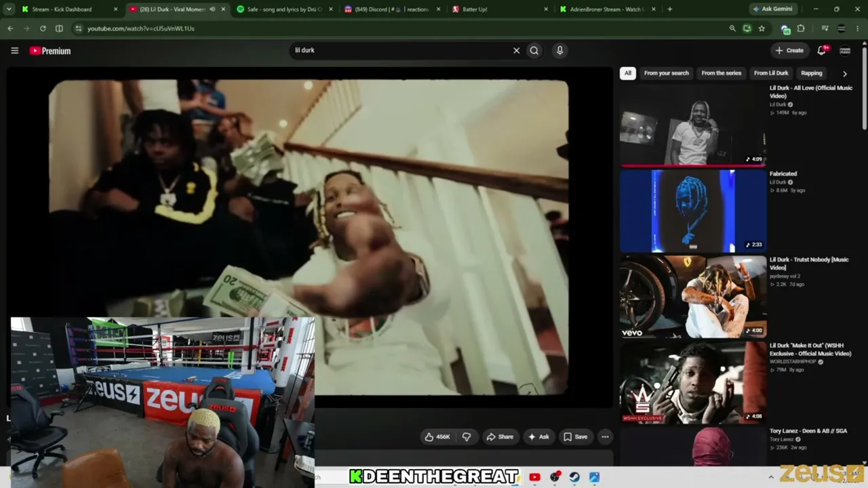
Task: Open the All Love video thumbnail
Action: point(693,125)
